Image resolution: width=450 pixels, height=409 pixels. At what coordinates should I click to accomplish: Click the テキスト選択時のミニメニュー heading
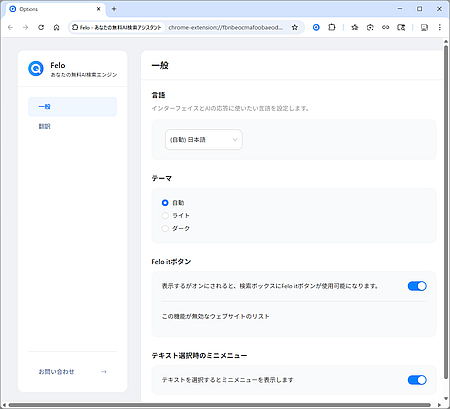pyautogui.click(x=199, y=356)
